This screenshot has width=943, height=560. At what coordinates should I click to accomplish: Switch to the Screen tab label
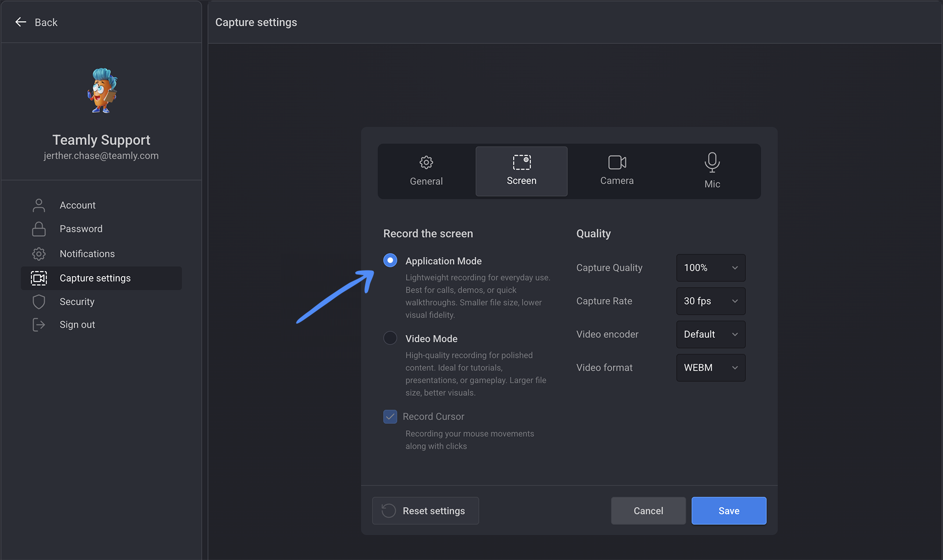[x=522, y=181]
